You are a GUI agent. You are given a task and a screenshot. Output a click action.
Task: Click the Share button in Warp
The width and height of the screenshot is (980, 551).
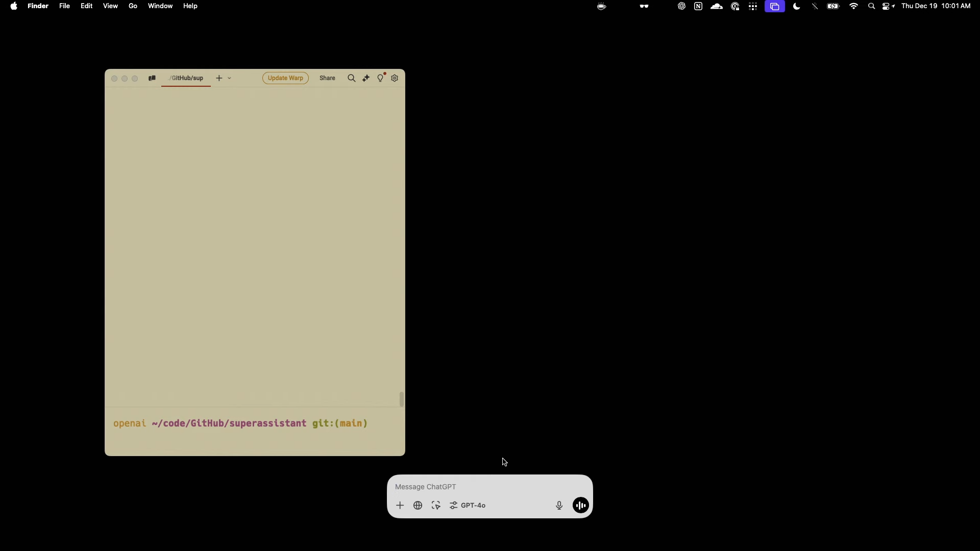pyautogui.click(x=327, y=78)
